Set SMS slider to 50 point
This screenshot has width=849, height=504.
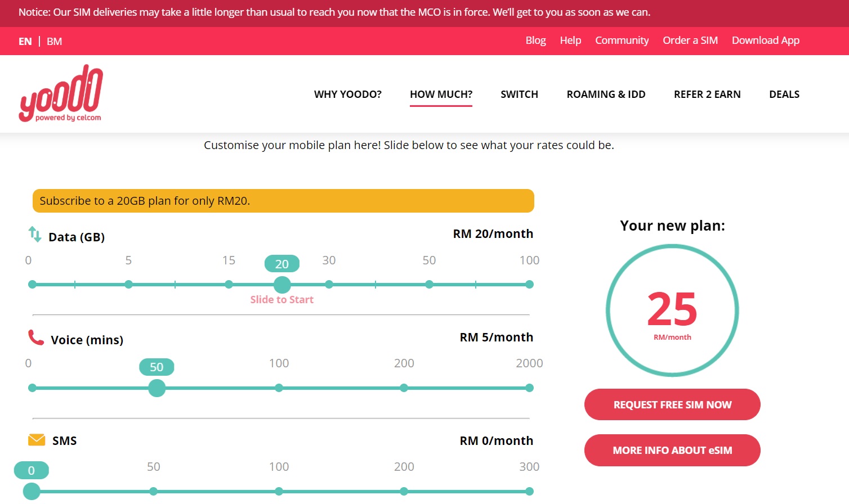(x=153, y=491)
